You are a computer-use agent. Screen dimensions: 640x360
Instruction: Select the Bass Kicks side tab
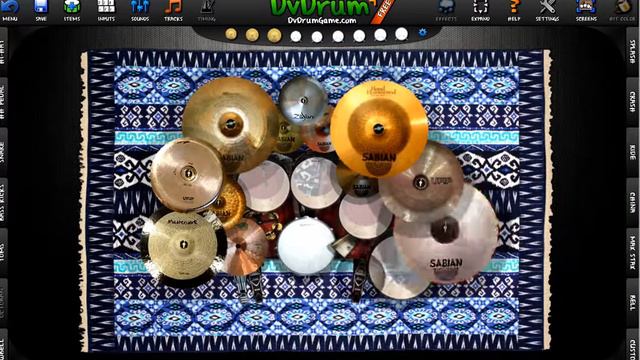tap(3, 202)
